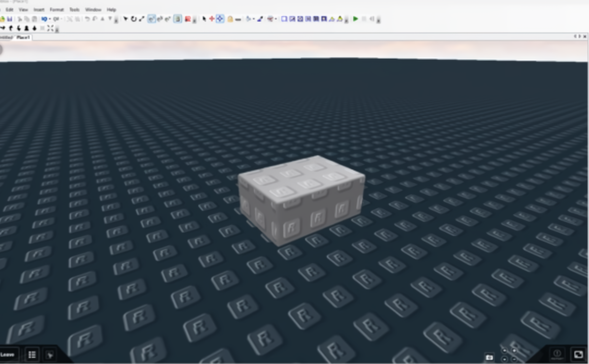
Task: Click the upward triangle toolbar icon
Action: pos(103,19)
